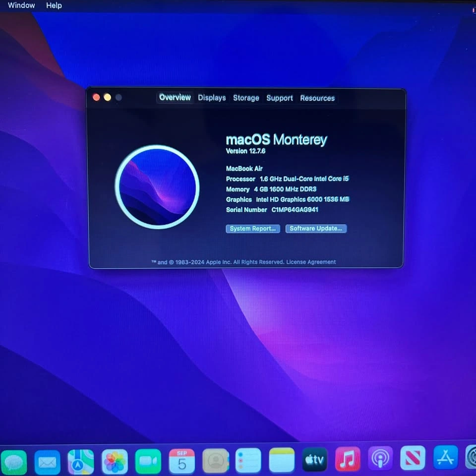
Task: Open the Storage tab
Action: click(x=246, y=98)
